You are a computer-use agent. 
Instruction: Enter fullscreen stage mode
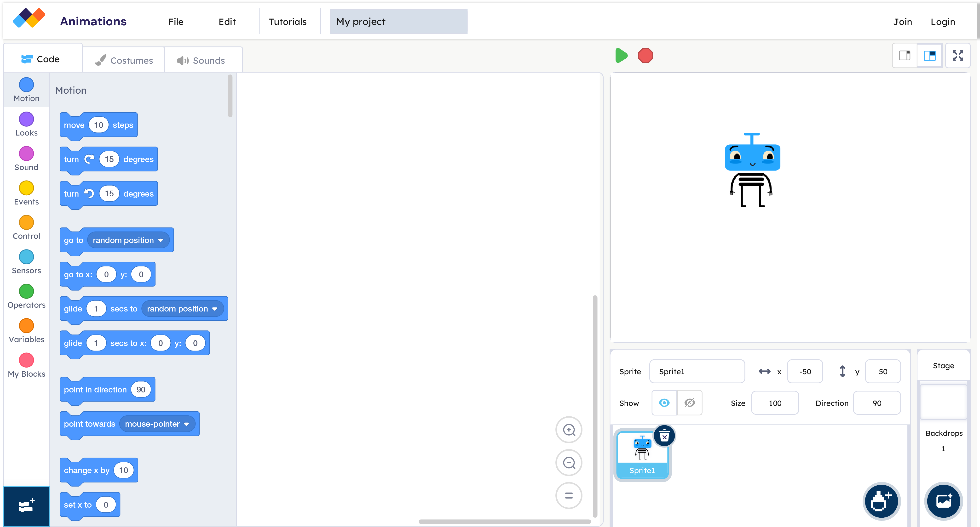[x=957, y=56]
